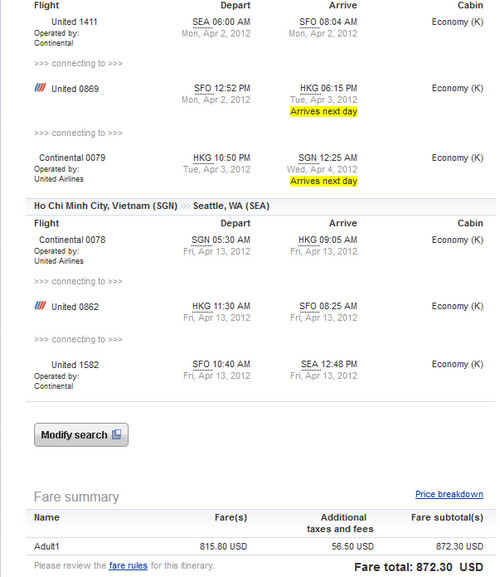Open the Price breakdown link

click(449, 494)
